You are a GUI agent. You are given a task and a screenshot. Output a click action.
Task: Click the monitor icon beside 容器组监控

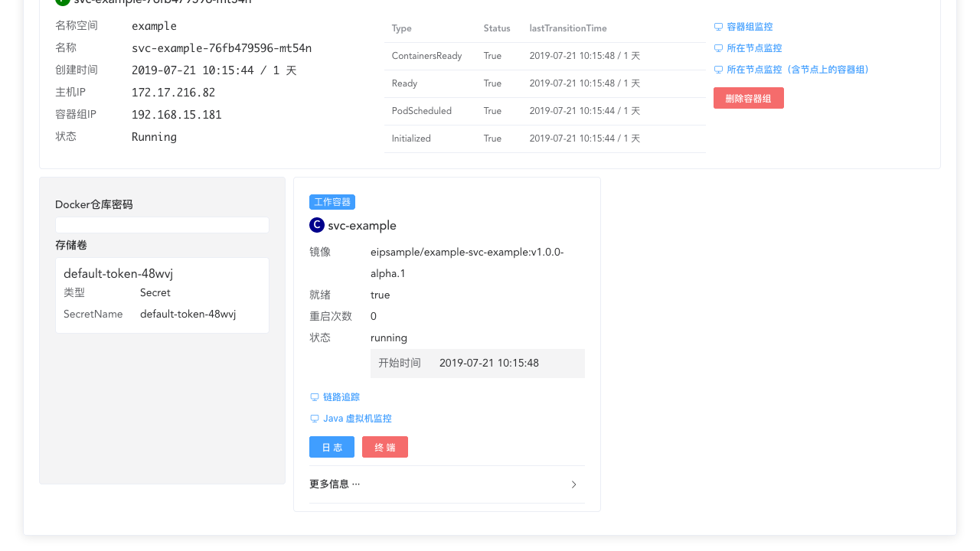pos(718,26)
